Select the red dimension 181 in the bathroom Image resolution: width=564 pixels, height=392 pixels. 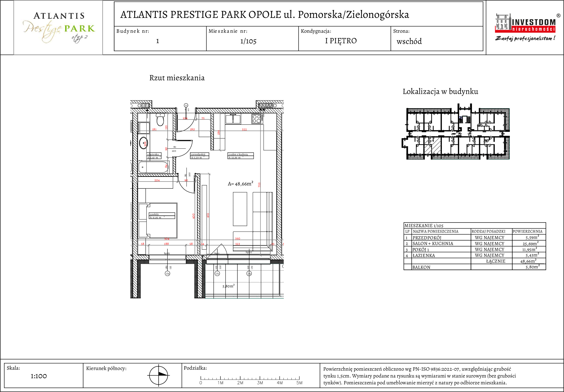point(154,129)
